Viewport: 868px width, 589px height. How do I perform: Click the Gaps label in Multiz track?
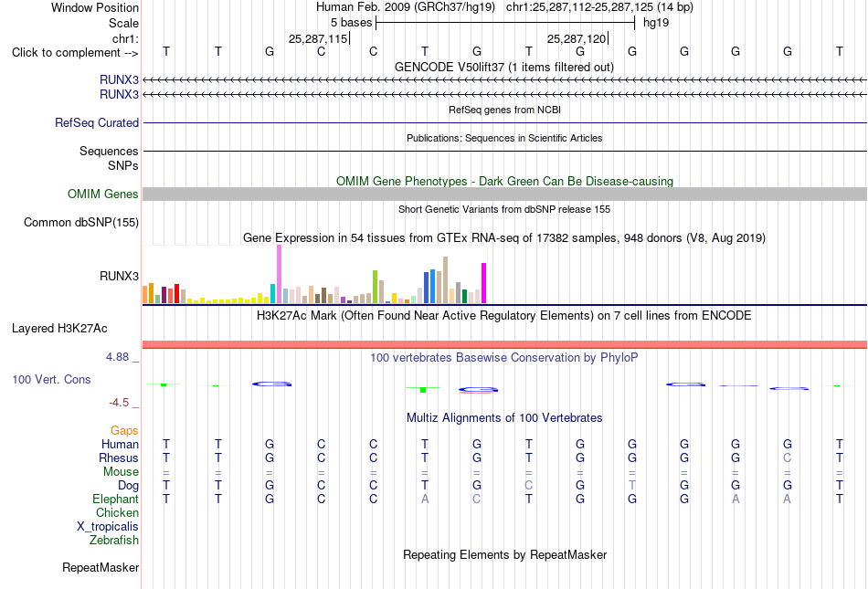124,430
